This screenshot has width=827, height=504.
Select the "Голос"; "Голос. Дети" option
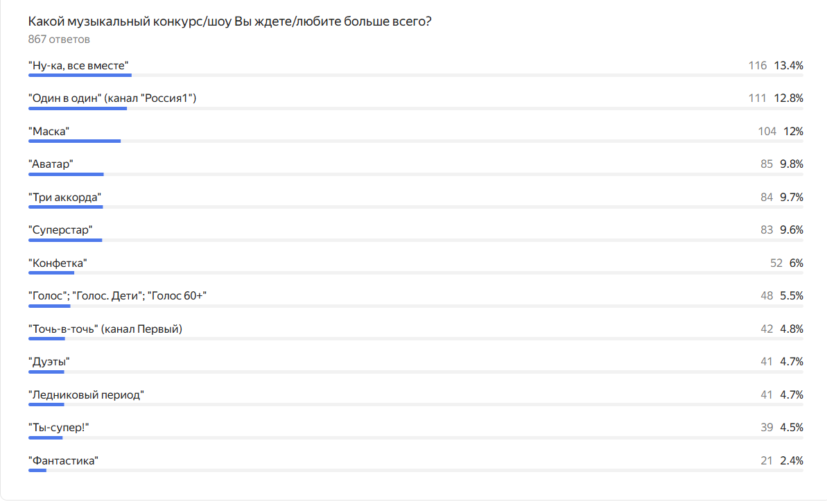coord(117,296)
